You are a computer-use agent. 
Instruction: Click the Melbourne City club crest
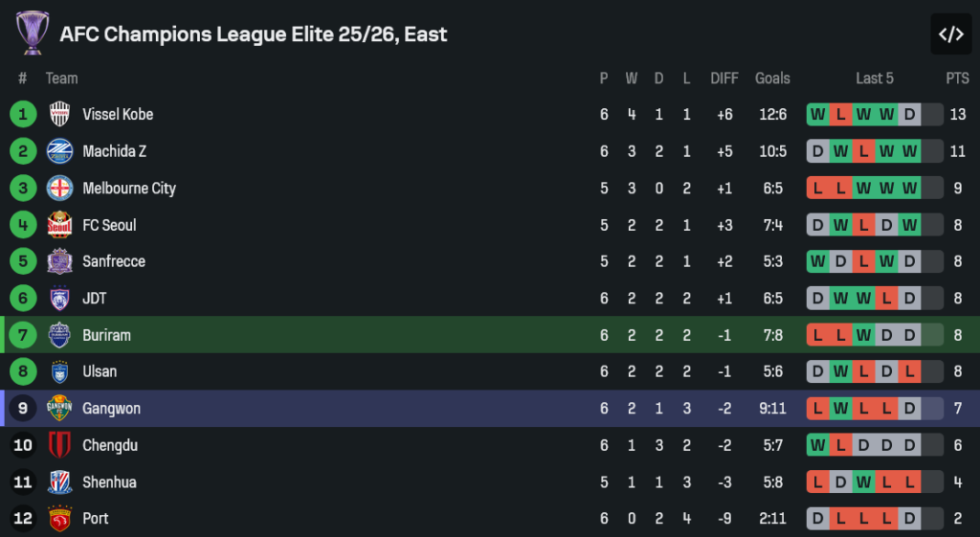click(59, 189)
